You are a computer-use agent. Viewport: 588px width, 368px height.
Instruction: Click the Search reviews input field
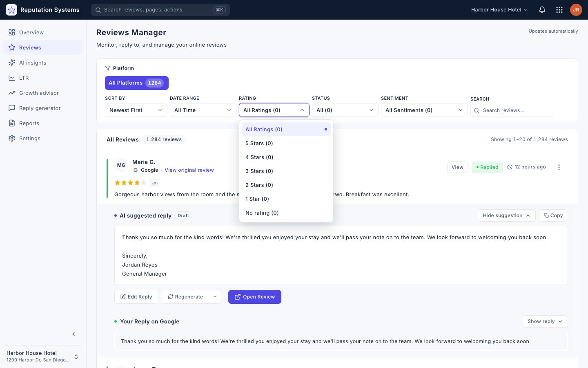pyautogui.click(x=512, y=110)
